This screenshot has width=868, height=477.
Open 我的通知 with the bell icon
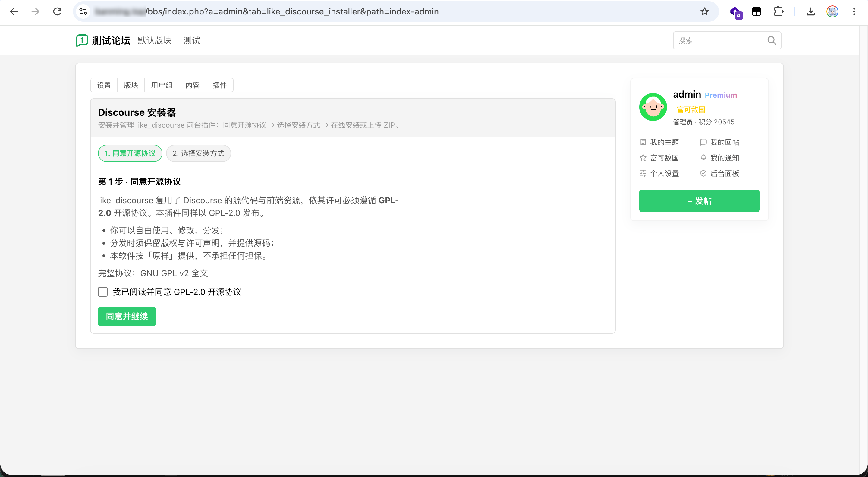click(719, 158)
